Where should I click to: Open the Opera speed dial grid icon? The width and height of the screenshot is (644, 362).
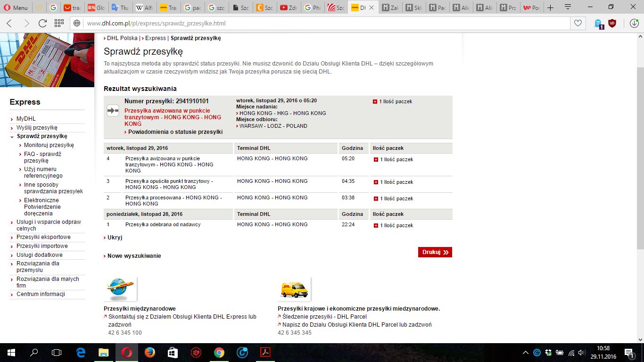(x=59, y=23)
